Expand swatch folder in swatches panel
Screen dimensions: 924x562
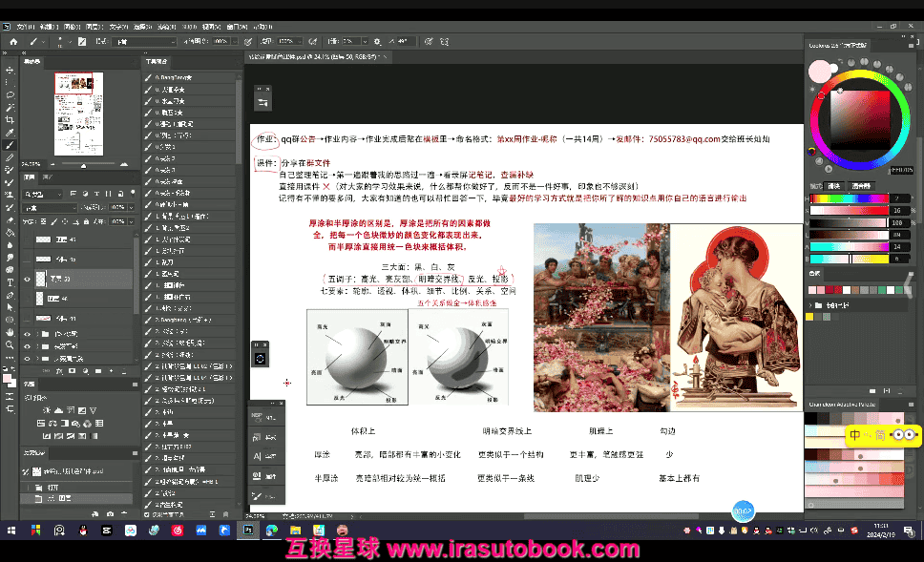point(811,305)
